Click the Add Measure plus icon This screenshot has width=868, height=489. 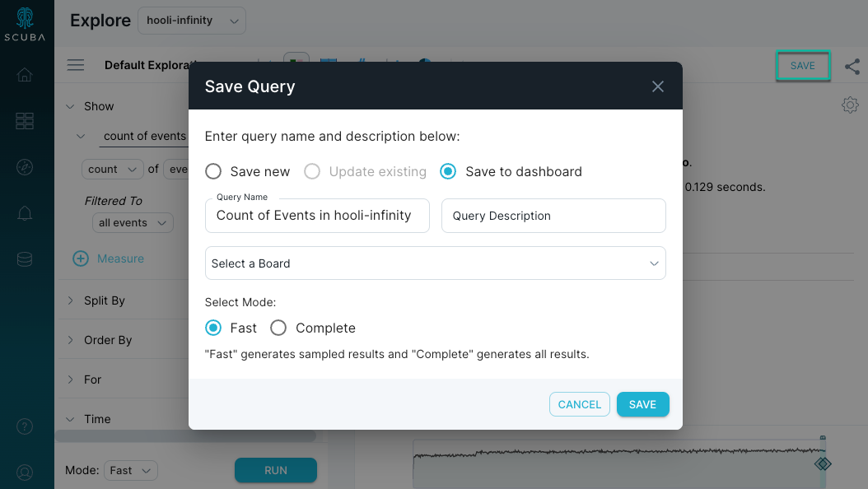[81, 258]
